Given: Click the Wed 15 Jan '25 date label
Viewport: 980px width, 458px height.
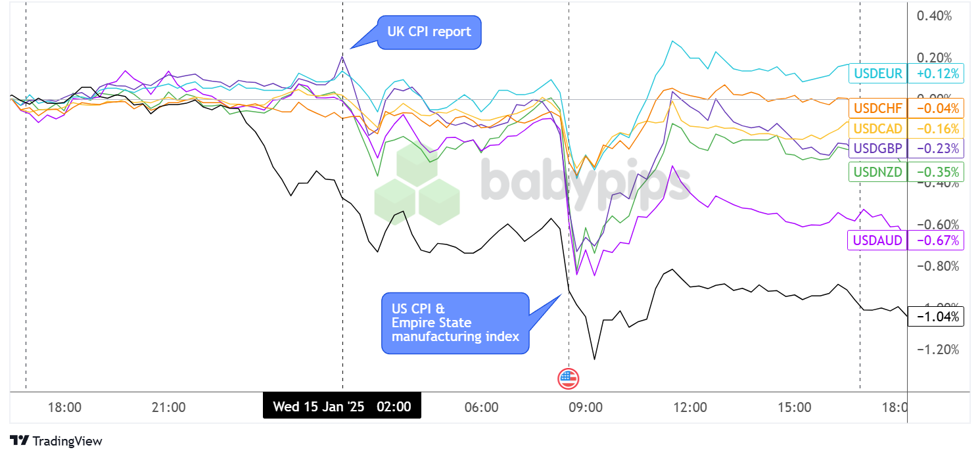Looking at the screenshot, I should (x=319, y=407).
